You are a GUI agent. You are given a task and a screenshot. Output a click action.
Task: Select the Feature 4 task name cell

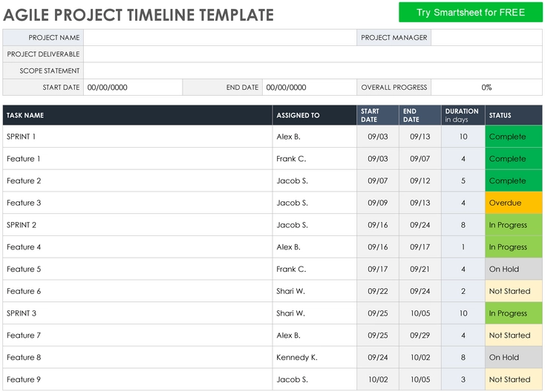pyautogui.click(x=137, y=247)
